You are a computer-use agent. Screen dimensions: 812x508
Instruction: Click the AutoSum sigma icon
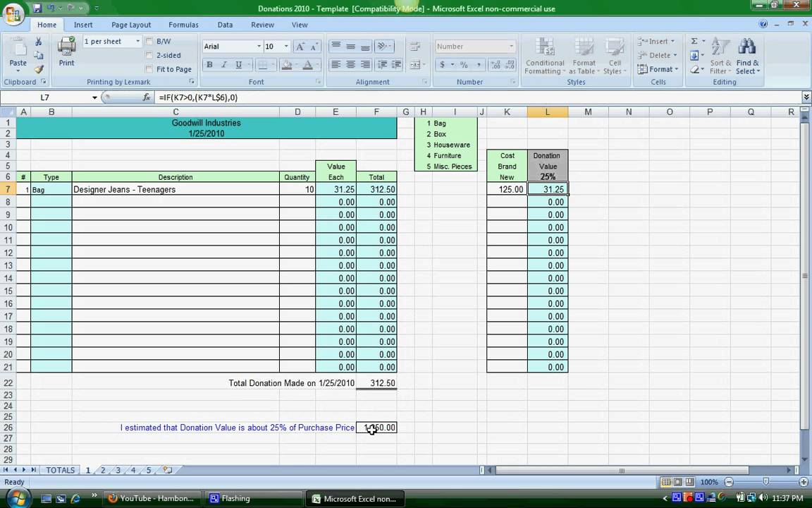pos(694,42)
